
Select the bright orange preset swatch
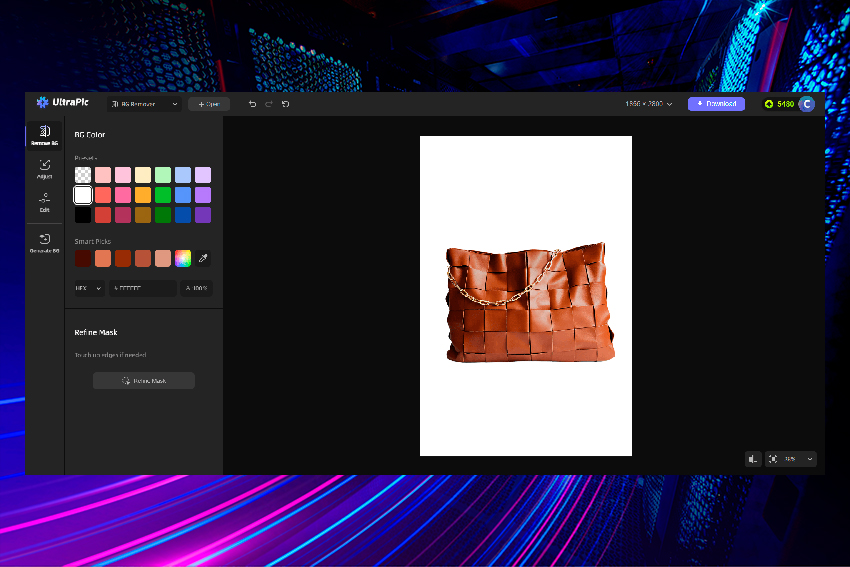(x=143, y=195)
